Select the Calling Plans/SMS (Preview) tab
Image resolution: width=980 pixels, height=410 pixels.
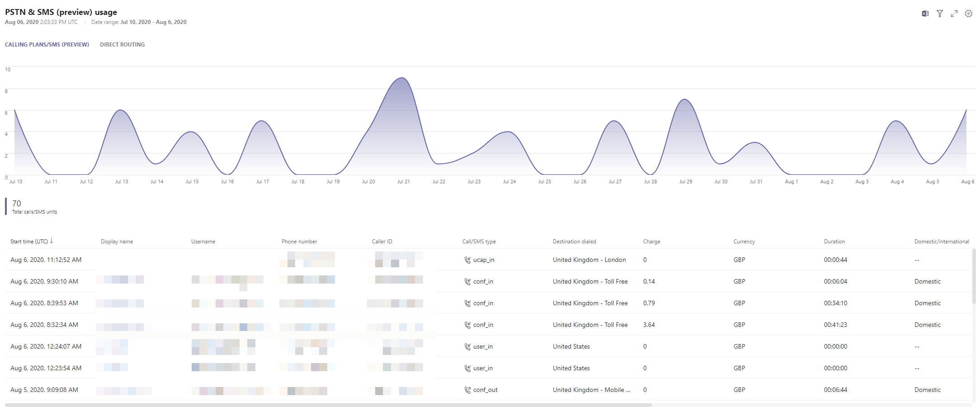pos(47,45)
